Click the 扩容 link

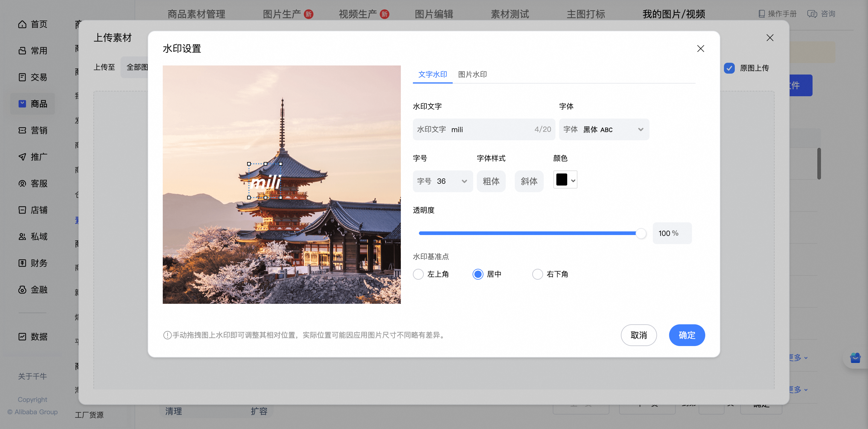pyautogui.click(x=259, y=412)
